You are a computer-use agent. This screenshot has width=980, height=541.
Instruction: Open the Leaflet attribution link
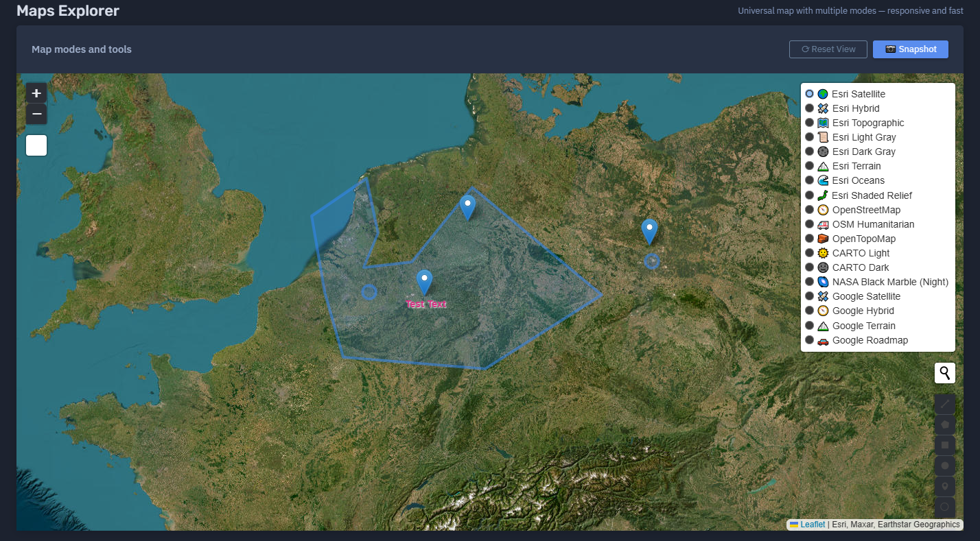(x=813, y=525)
